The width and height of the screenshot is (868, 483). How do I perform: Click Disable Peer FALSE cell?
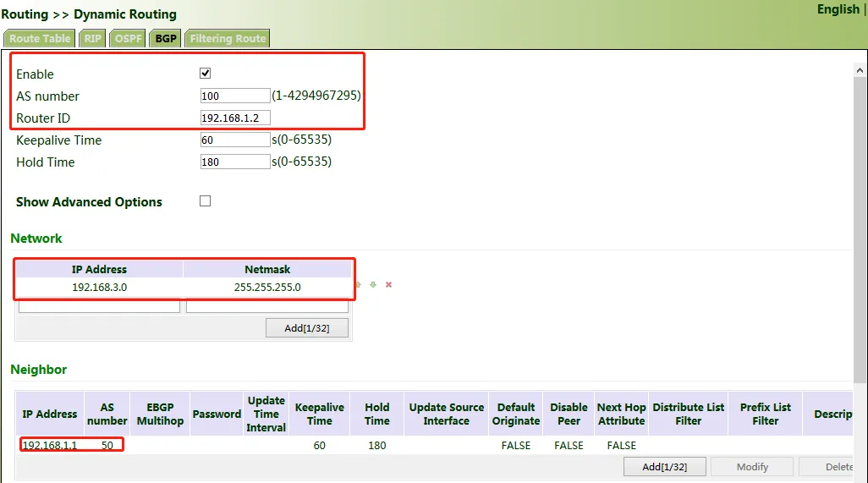click(569, 446)
